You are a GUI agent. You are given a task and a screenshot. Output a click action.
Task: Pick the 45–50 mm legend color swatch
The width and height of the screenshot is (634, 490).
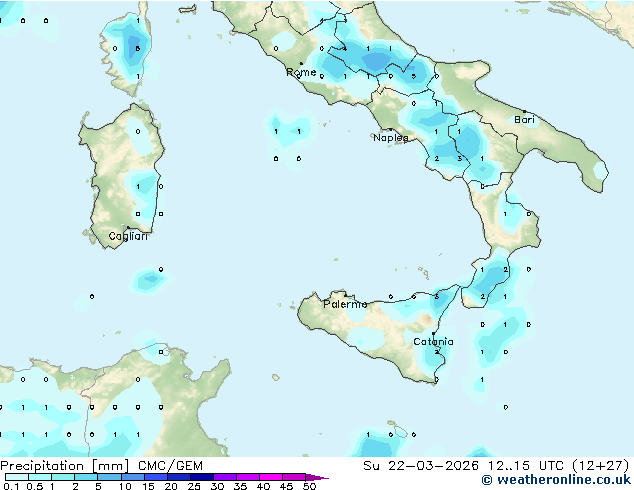(x=294, y=477)
